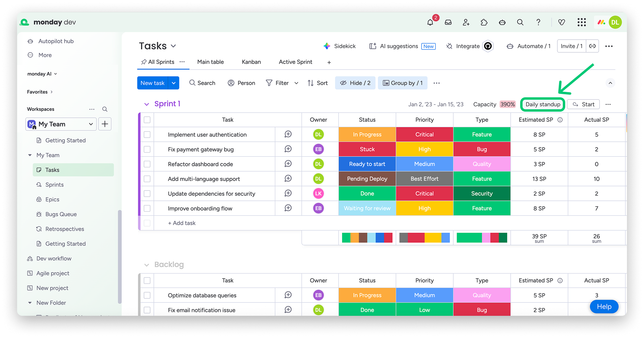Add new item to workspace plus button
Image resolution: width=644 pixels, height=338 pixels.
pos(105,124)
